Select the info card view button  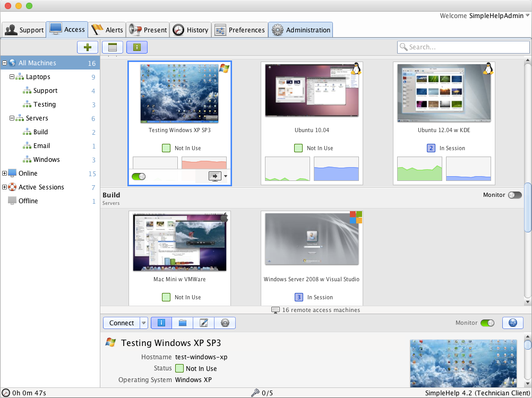point(137,47)
